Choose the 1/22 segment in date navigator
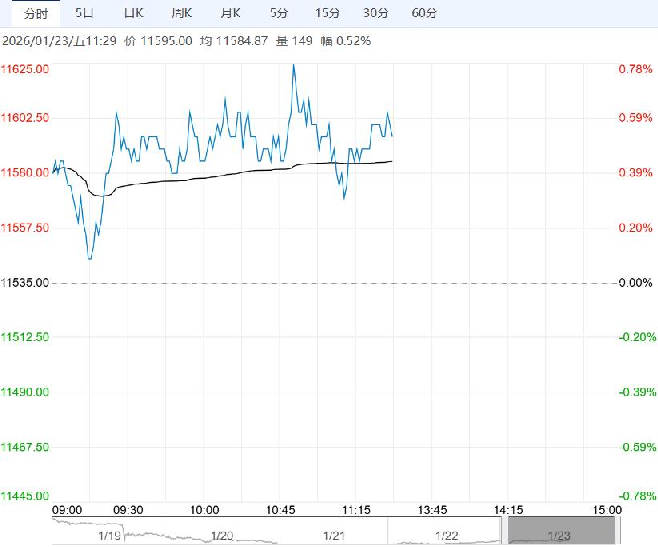The image size is (658, 547). click(447, 534)
